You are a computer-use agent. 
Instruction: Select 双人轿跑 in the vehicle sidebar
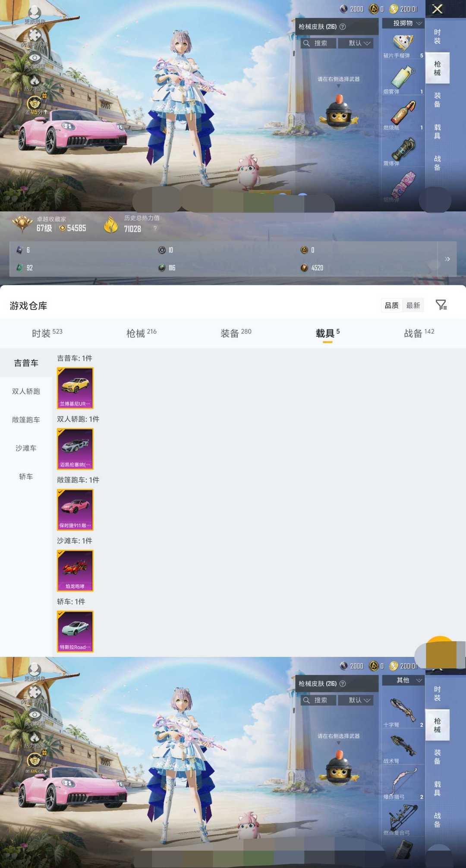click(x=26, y=392)
